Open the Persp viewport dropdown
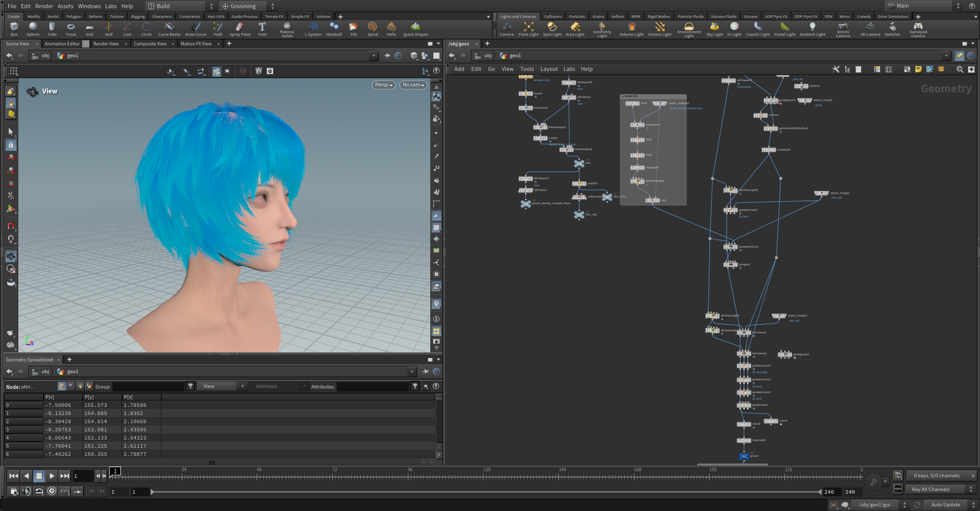 (x=384, y=85)
